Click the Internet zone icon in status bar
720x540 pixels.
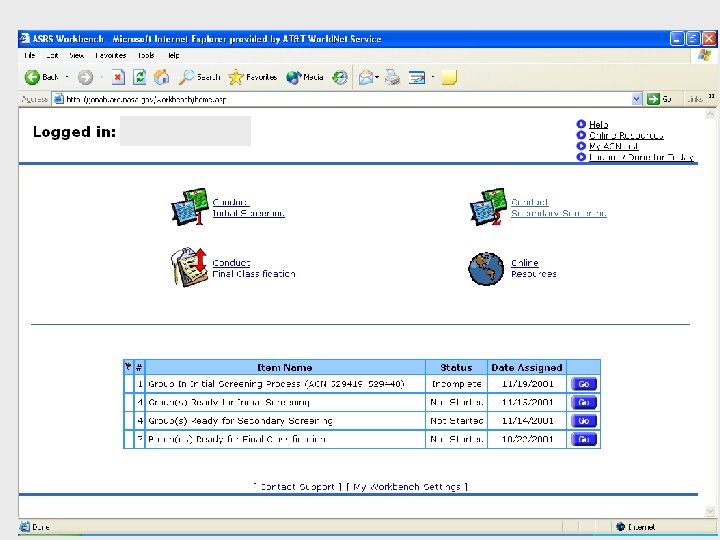(x=621, y=527)
